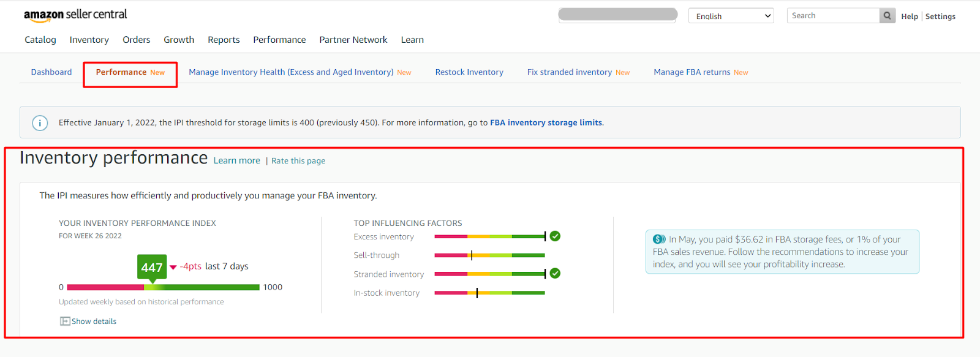Open the Performance top menu
Image resolution: width=980 pixels, height=357 pixels.
279,40
